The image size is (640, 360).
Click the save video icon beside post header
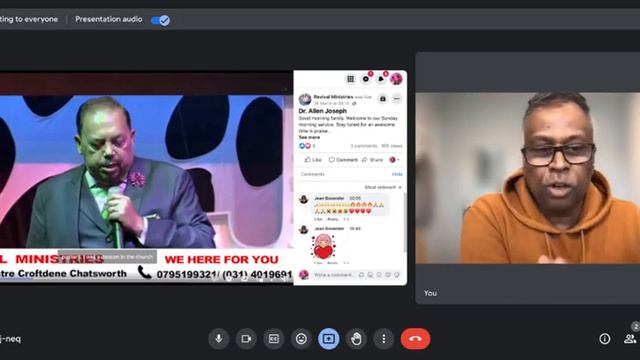click(382, 99)
